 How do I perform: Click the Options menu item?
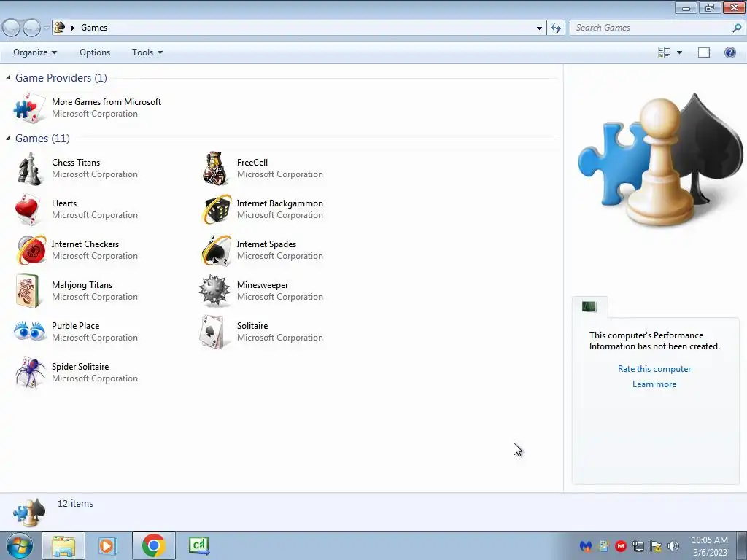click(x=95, y=52)
